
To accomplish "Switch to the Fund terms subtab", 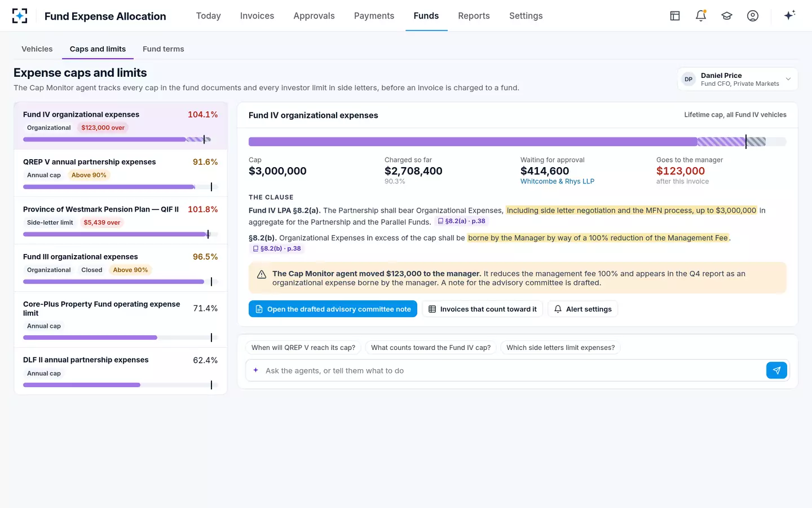I will pyautogui.click(x=164, y=49).
